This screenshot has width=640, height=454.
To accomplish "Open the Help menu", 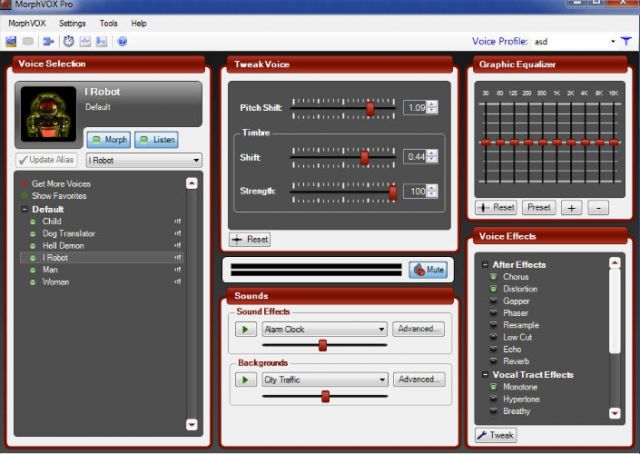I will [x=139, y=23].
